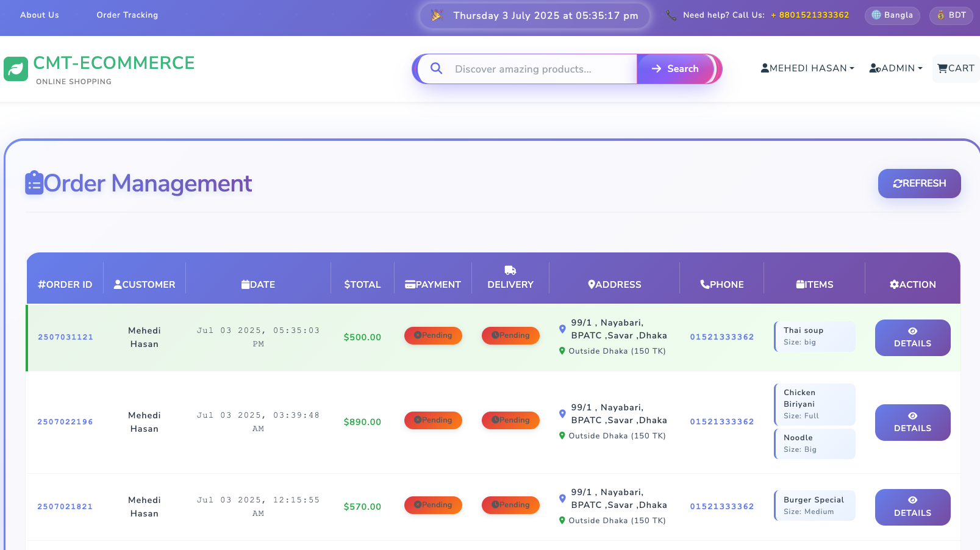Go to Order Tracking
The width and height of the screenshot is (980, 550).
127,15
